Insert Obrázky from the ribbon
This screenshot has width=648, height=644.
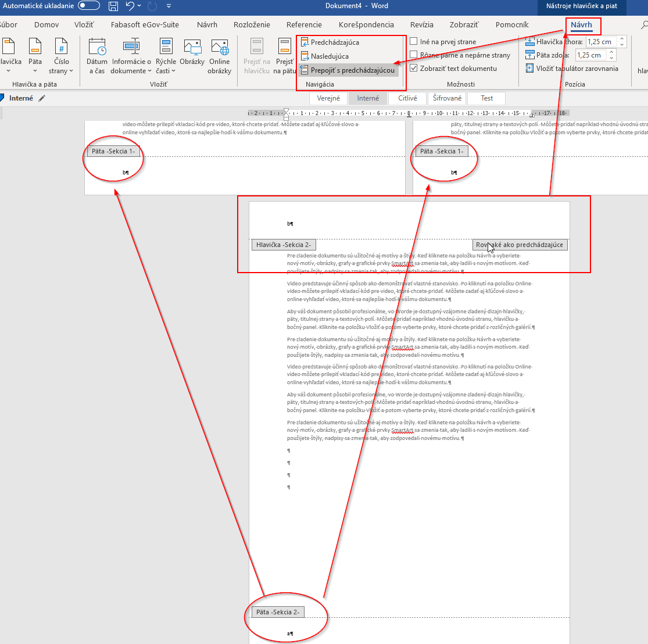[x=192, y=52]
